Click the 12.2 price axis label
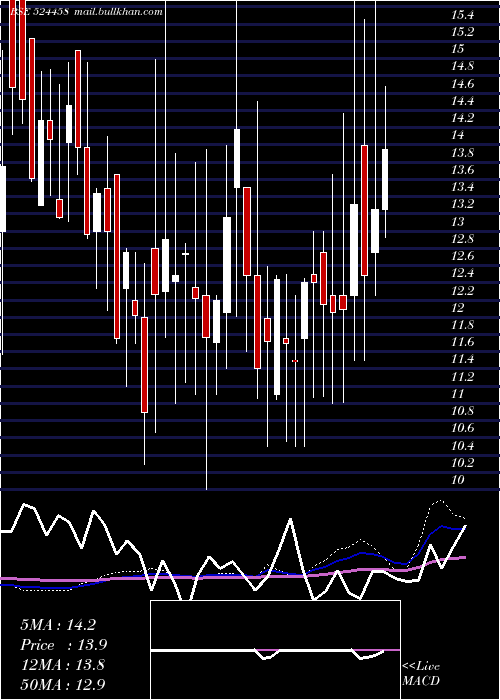 point(462,291)
